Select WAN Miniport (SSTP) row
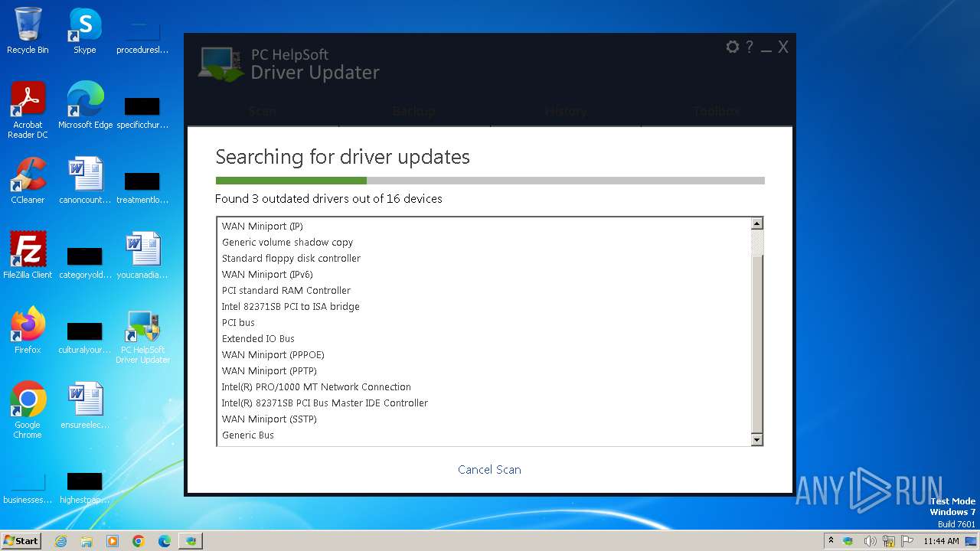980x551 pixels. (x=484, y=419)
